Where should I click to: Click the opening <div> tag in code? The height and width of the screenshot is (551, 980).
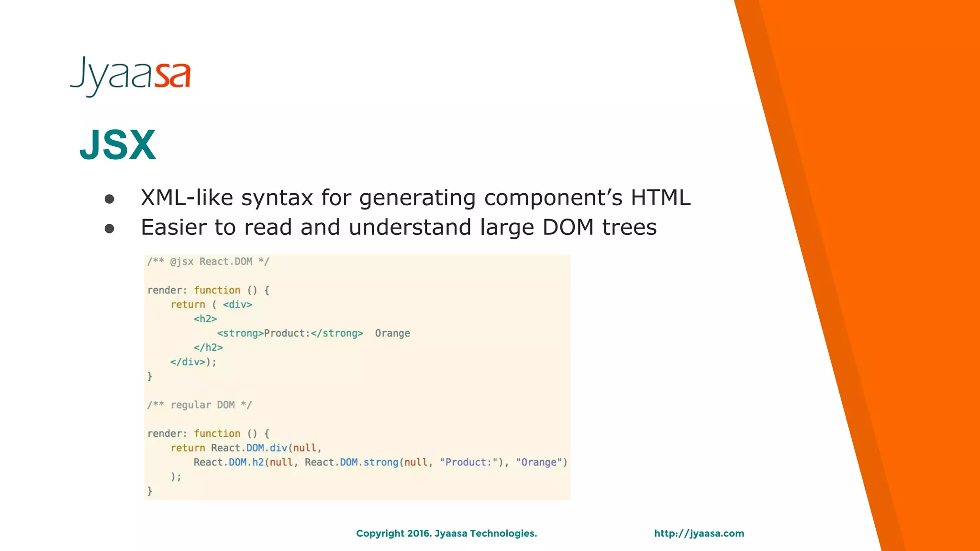237,305
